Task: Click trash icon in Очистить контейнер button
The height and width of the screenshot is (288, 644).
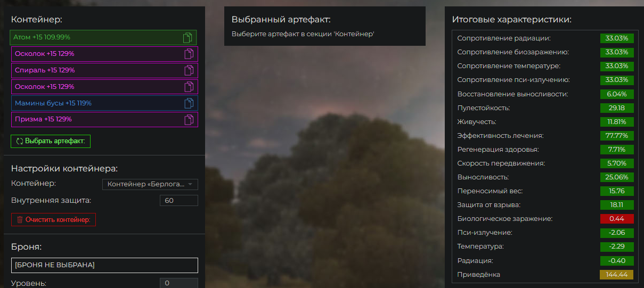Action: click(x=20, y=220)
